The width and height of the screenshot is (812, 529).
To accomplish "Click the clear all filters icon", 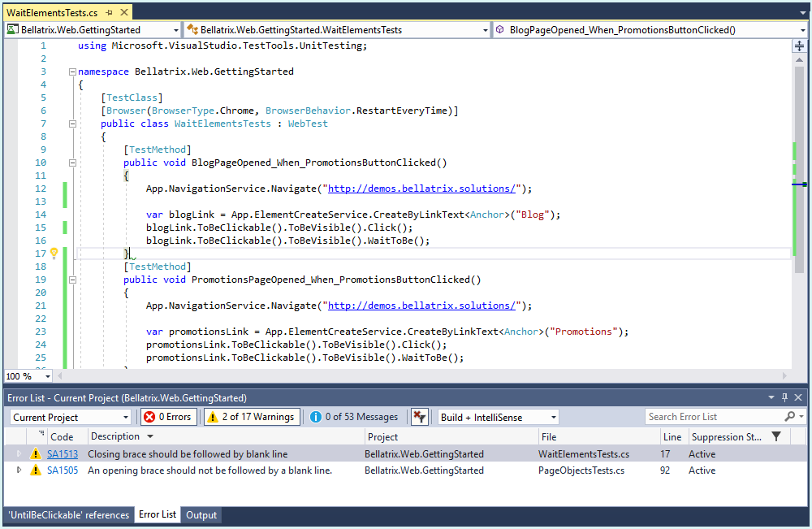I will (420, 417).
